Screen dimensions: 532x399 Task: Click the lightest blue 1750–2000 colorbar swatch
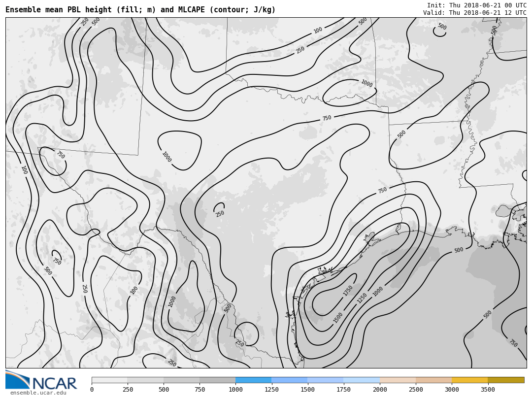362,380
